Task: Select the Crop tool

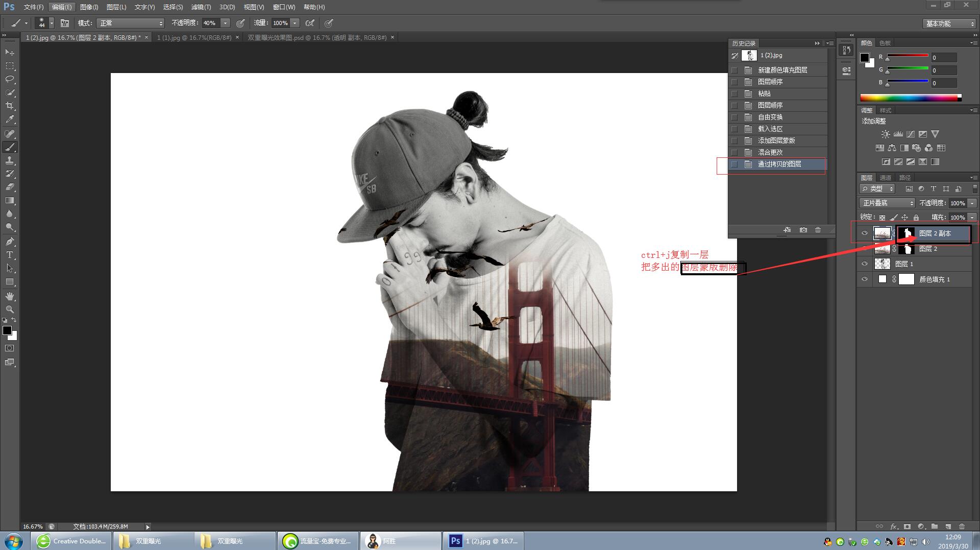Action: point(10,106)
